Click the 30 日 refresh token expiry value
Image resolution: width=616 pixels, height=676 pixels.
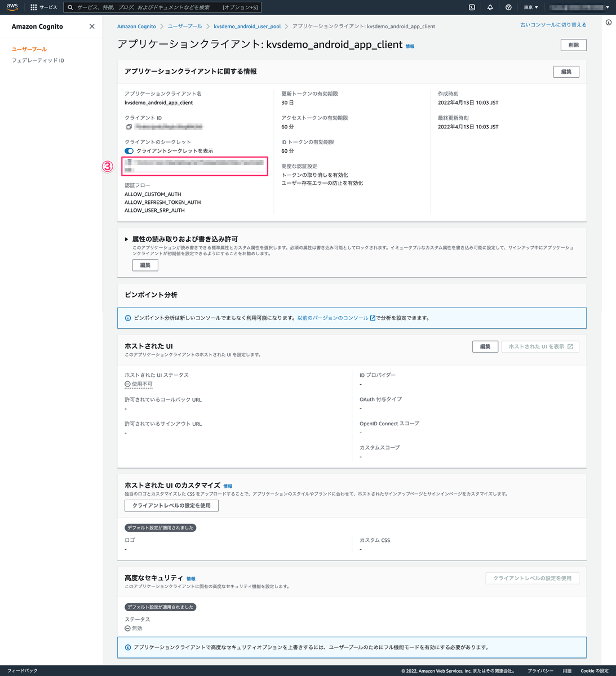[287, 103]
